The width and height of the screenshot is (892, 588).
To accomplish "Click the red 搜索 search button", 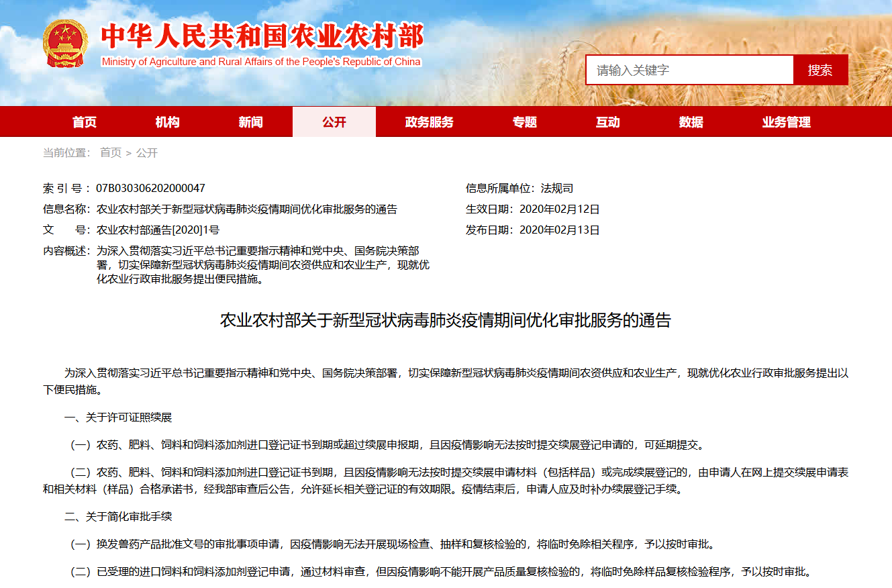I will pos(820,70).
